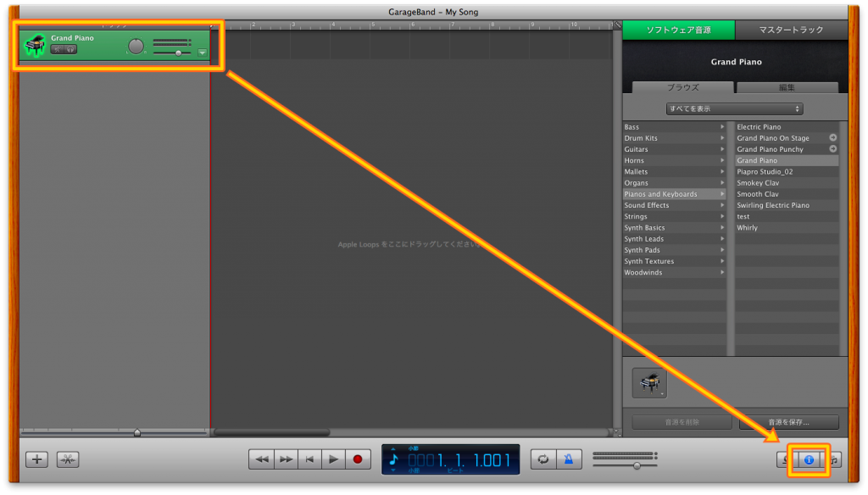Screen dimensions: 868x495
Task: Select the ブラウズ tab
Action: coord(682,87)
